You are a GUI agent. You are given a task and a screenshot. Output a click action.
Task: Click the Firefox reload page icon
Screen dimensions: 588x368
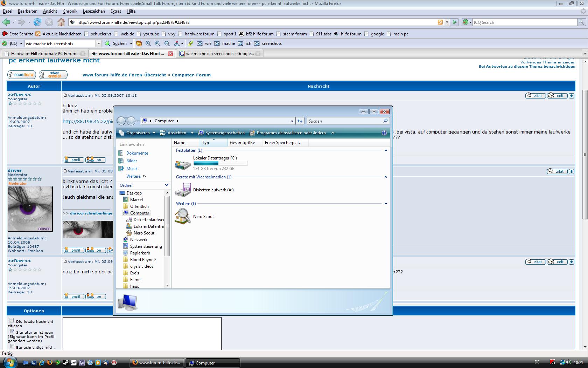click(37, 22)
